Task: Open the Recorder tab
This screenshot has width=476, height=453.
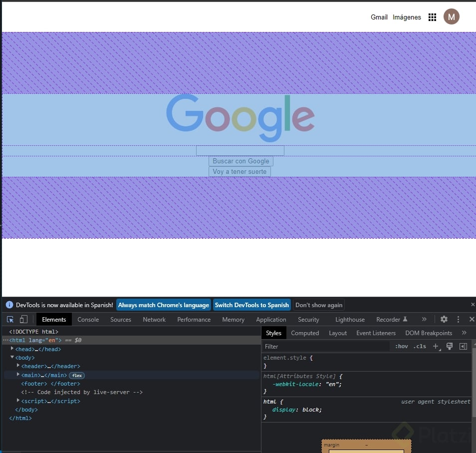Action: (391, 320)
